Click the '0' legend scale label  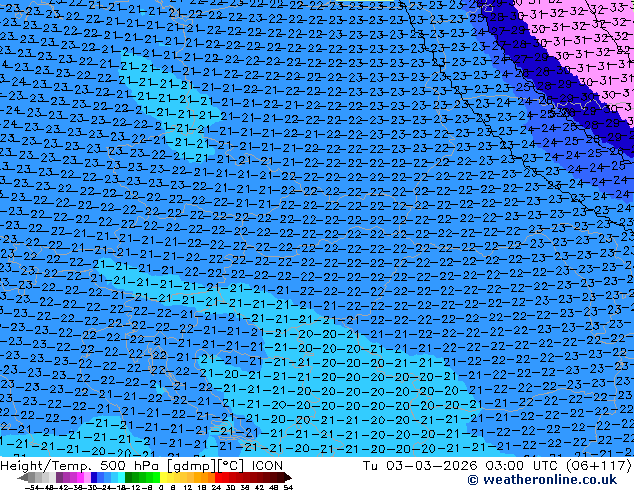coord(161,487)
